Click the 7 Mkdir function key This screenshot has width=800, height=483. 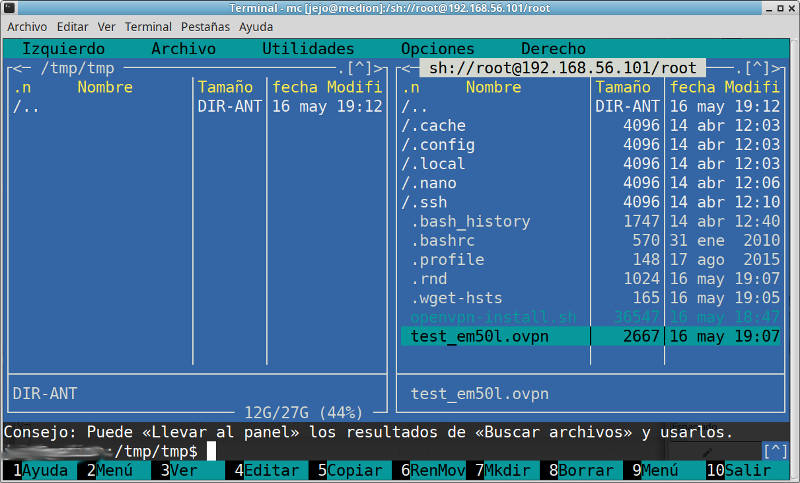(x=503, y=470)
